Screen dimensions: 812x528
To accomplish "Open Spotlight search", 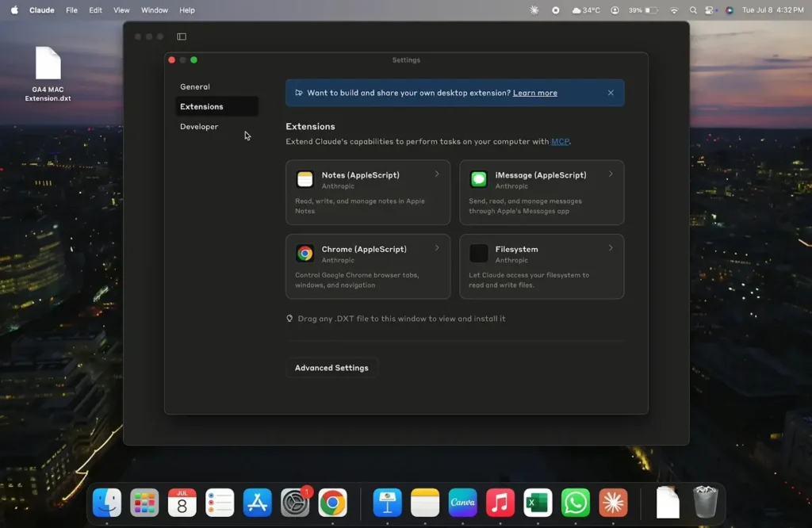I will pos(693,10).
